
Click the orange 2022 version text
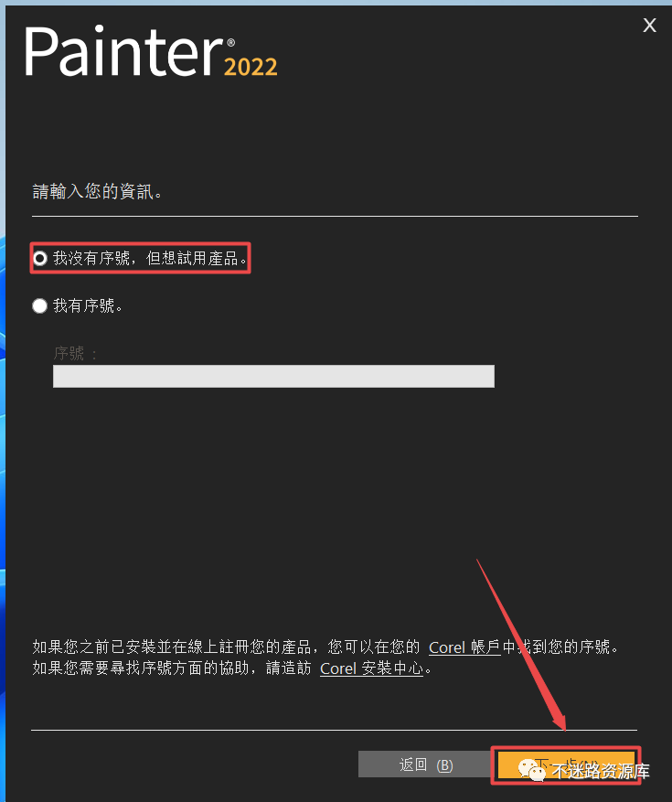point(251,67)
